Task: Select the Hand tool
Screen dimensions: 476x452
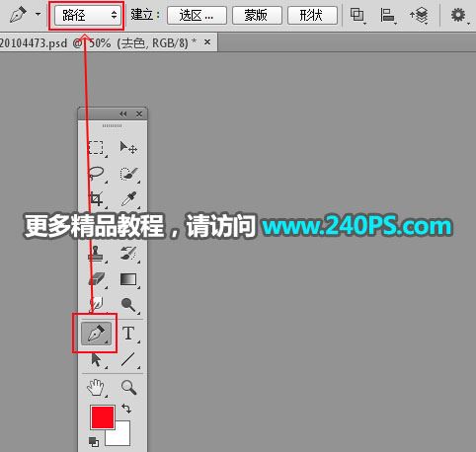Action: pyautogui.click(x=96, y=387)
